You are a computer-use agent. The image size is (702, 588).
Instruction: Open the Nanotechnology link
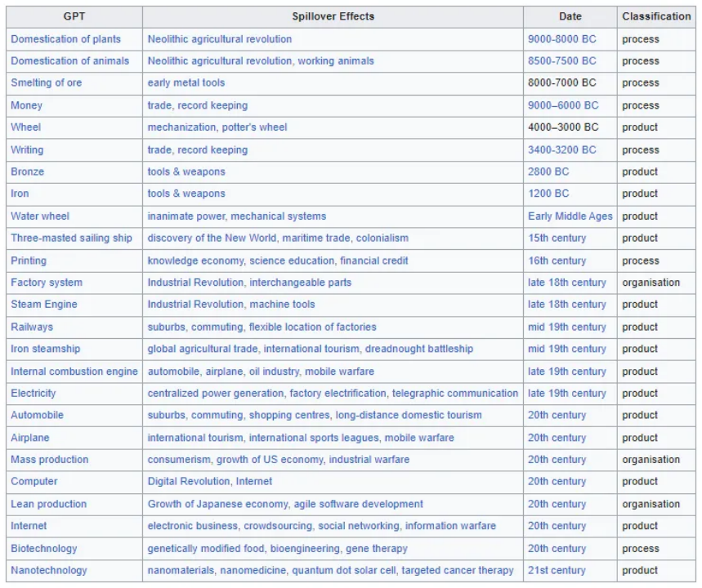point(49,571)
